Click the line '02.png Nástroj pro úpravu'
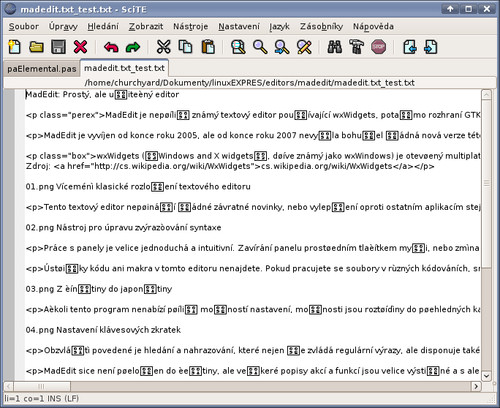The width and height of the screenshot is (500, 408). [123, 228]
